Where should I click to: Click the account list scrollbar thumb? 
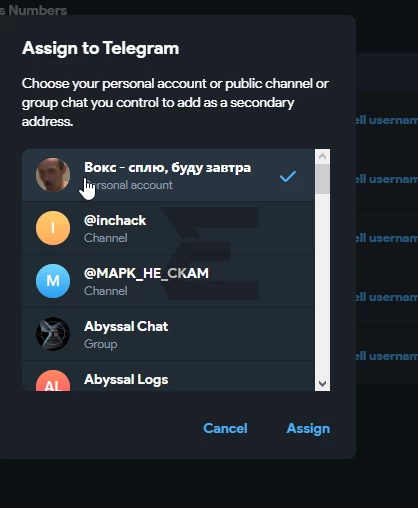(x=322, y=179)
